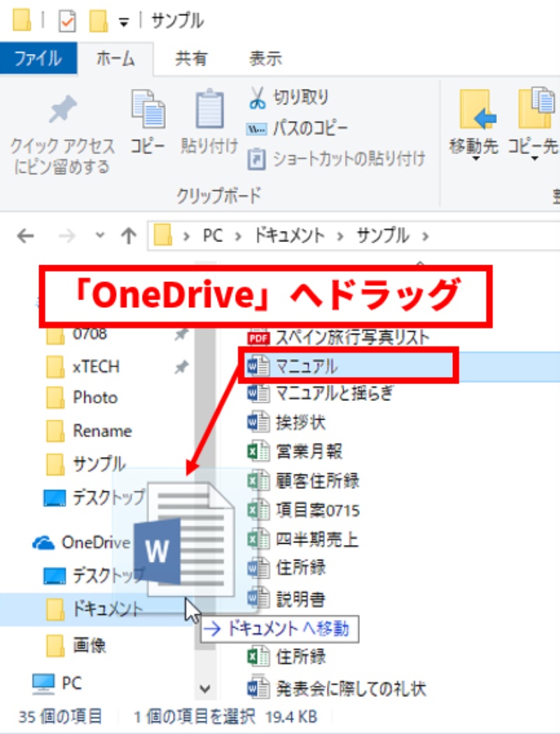560x734 pixels.
Task: Click the navigation pane scroll-down arrow
Action: [204, 689]
